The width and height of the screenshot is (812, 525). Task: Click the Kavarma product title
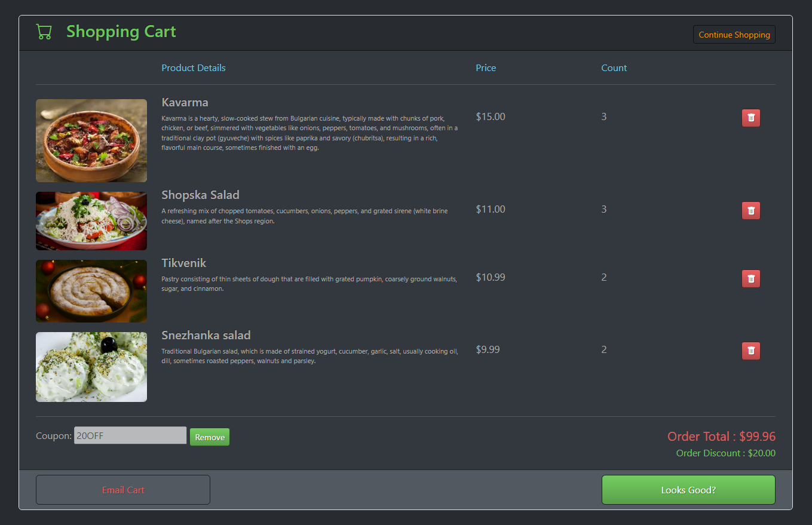click(x=185, y=102)
